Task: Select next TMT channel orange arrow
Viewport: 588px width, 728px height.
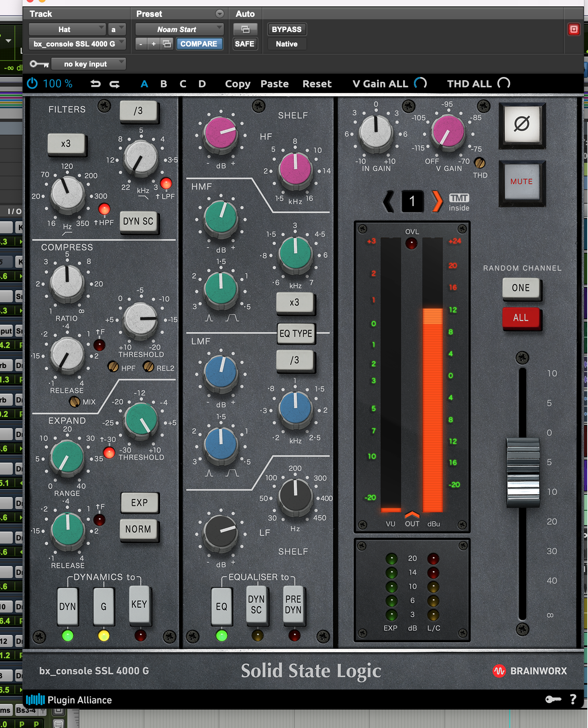Action: tap(437, 201)
